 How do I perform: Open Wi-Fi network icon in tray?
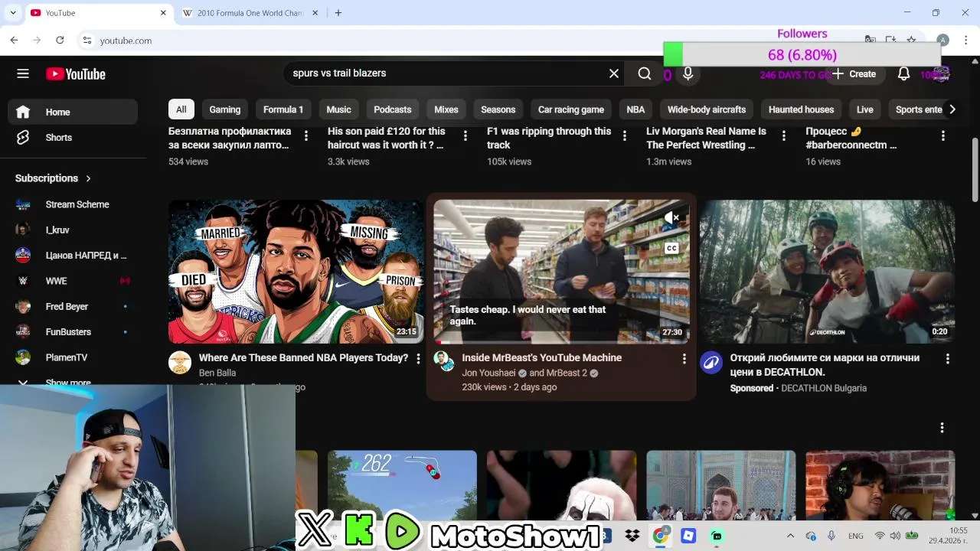880,536
